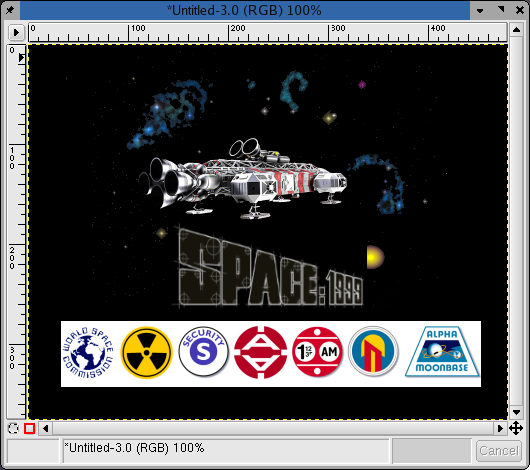Click the red badge with white triangles
Screen dimensions: 530x470
tap(260, 352)
